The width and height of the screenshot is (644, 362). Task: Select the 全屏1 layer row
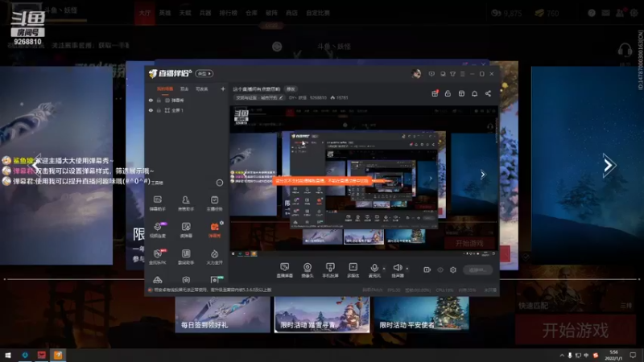point(187,110)
